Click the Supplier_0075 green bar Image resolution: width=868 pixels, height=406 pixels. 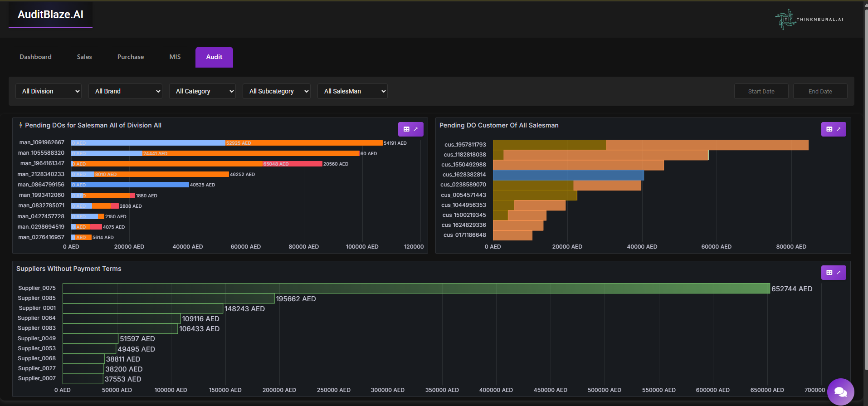[x=416, y=289]
